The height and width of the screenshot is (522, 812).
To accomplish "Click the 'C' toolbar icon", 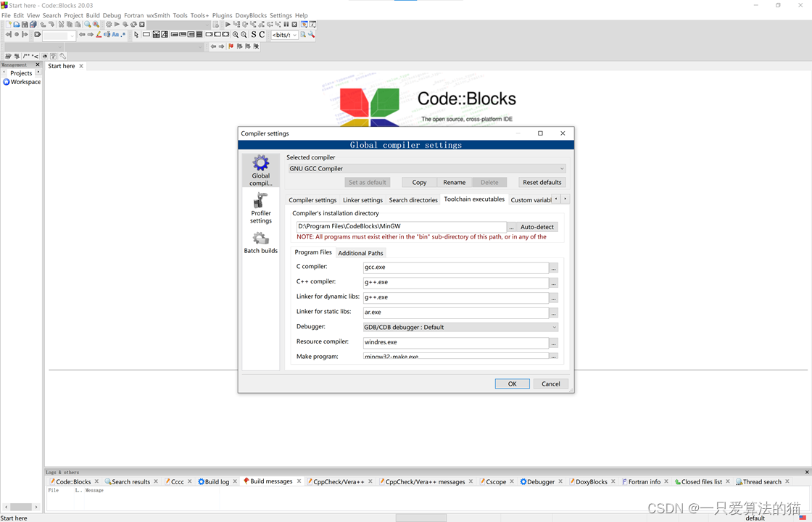I will pyautogui.click(x=262, y=35).
